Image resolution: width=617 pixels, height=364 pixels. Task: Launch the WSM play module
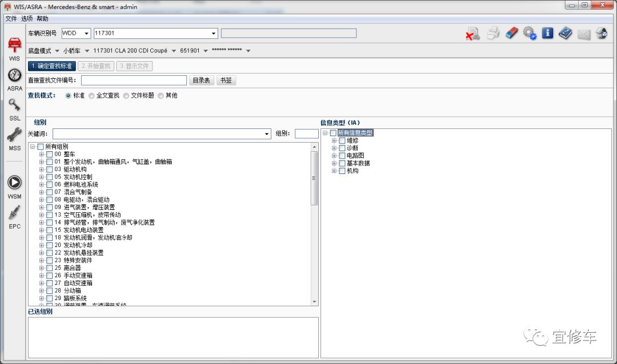point(14,187)
